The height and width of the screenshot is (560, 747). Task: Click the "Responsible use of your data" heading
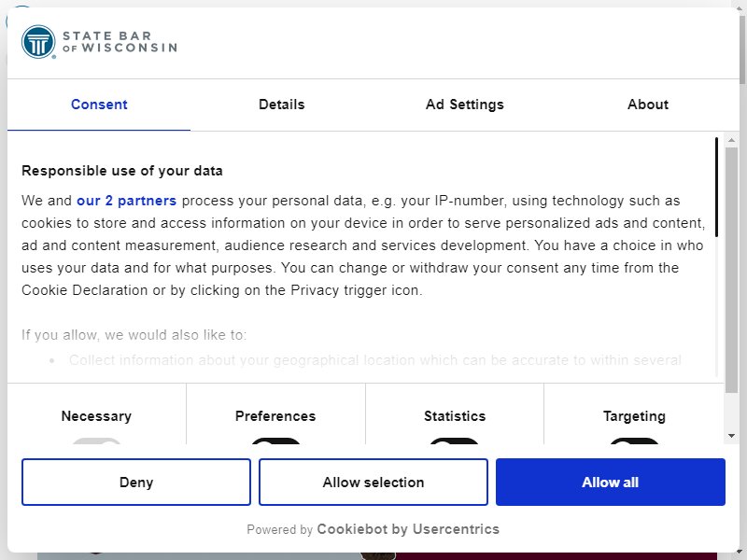[122, 171]
